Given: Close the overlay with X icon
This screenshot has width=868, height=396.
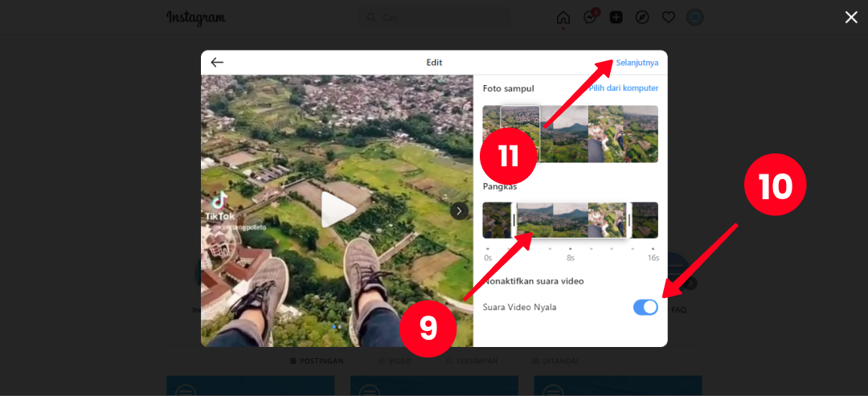Looking at the screenshot, I should (x=851, y=18).
